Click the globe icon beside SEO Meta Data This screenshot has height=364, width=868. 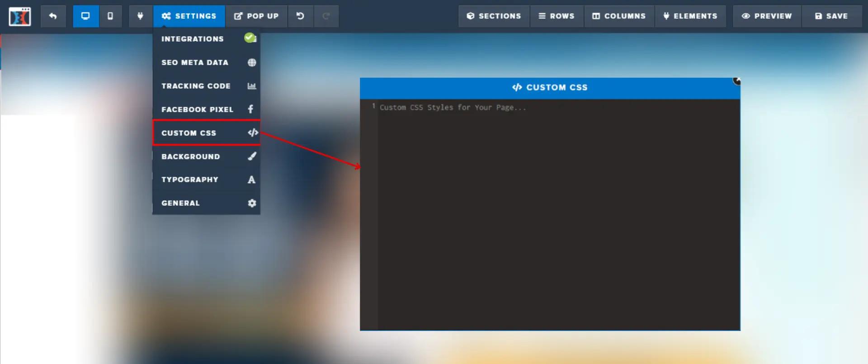tap(252, 62)
